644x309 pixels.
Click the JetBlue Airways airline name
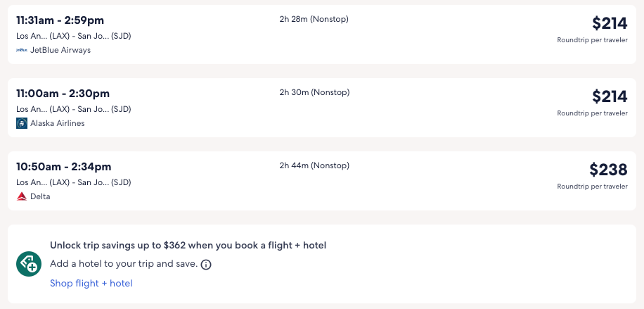pos(60,50)
